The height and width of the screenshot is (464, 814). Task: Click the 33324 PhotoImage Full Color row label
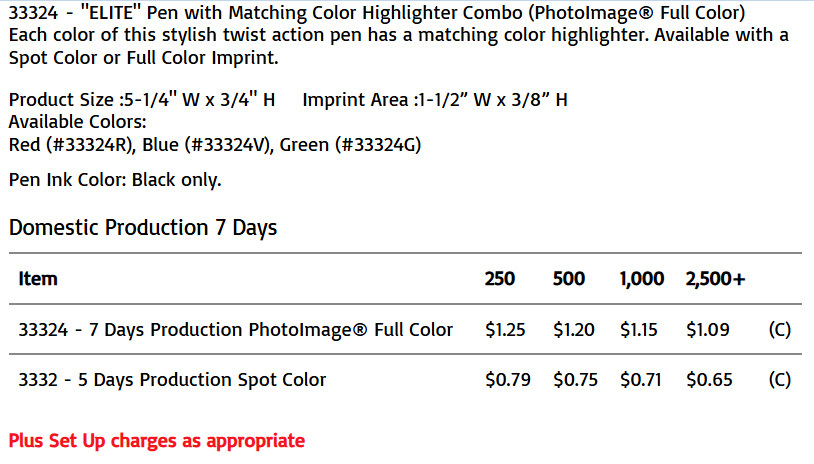[236, 330]
